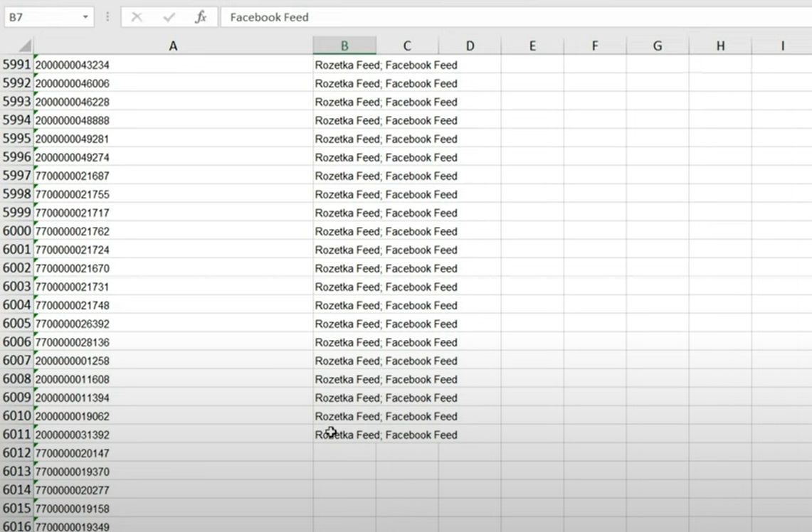
Task: Select column H header
Action: coord(720,46)
